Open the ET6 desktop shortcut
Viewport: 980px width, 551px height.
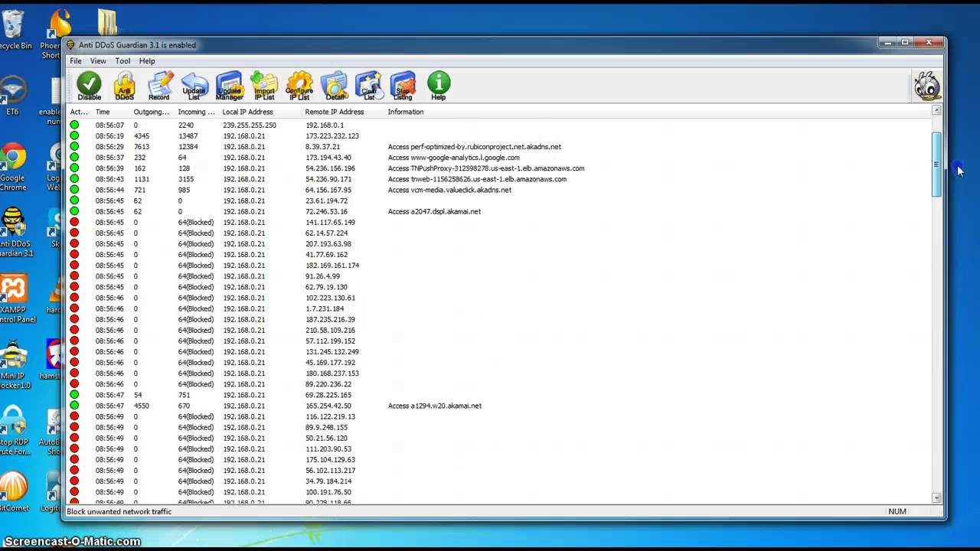tap(12, 96)
